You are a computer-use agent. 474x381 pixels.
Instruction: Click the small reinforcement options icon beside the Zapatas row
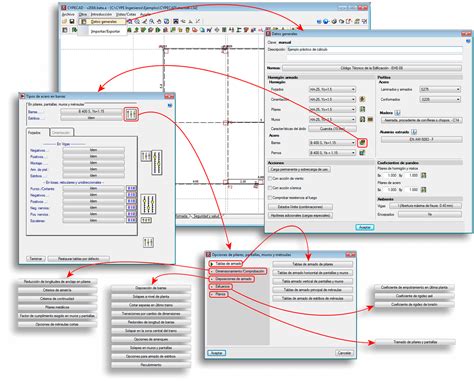pyautogui.click(x=146, y=220)
